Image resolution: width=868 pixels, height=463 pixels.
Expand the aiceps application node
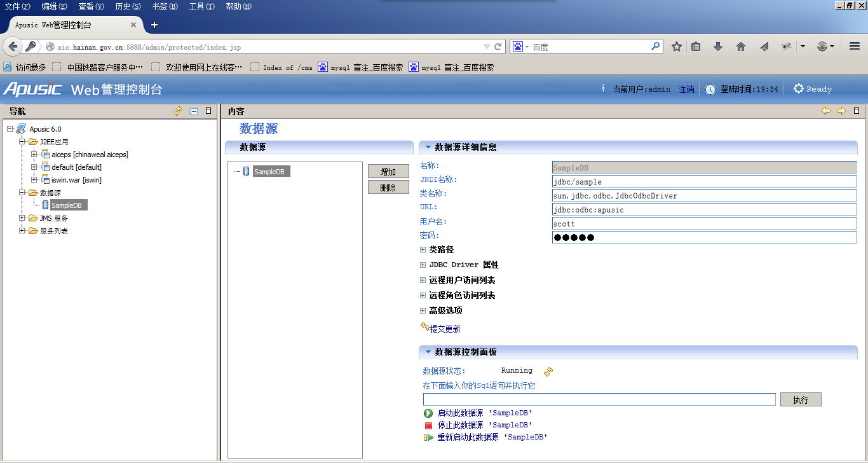click(x=34, y=155)
